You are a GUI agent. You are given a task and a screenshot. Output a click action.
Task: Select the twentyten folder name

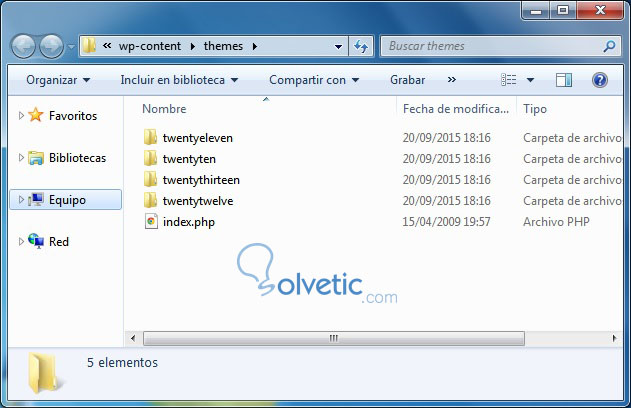[x=189, y=159]
